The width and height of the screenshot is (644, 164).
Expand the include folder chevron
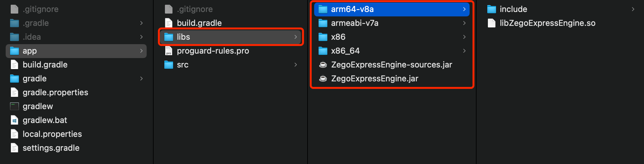pos(633,9)
